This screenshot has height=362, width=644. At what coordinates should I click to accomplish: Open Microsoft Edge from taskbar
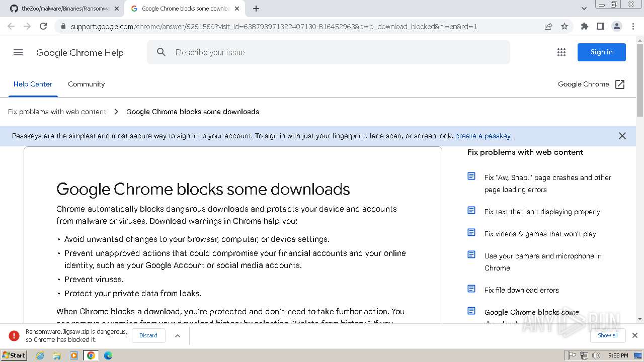tap(108, 355)
